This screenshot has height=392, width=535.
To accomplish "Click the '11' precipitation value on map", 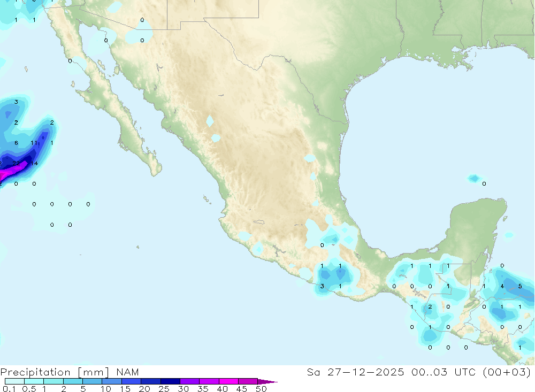I will click(x=34, y=143).
